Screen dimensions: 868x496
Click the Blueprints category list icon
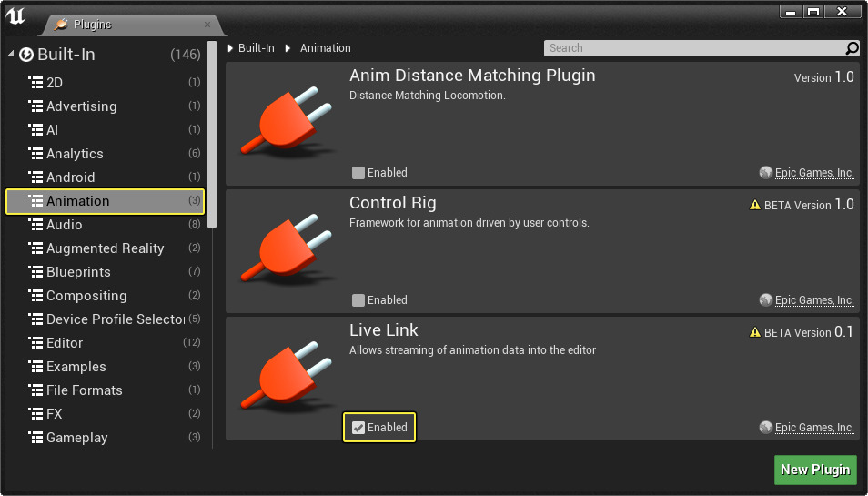point(36,272)
